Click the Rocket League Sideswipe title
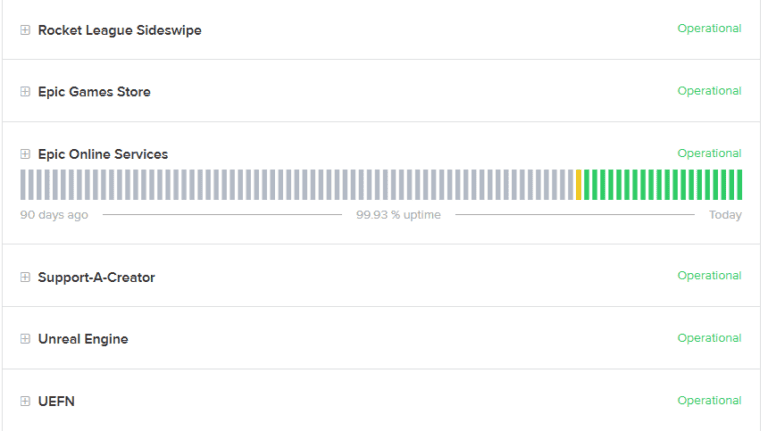 120,30
